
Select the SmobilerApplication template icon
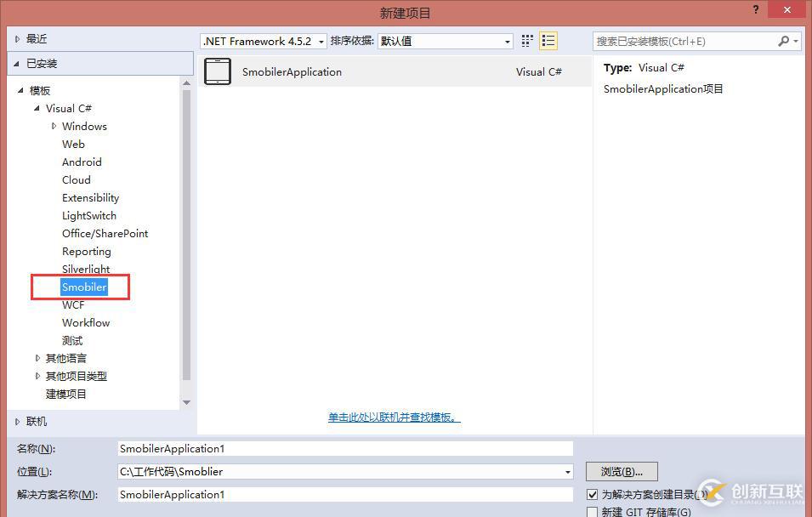218,71
